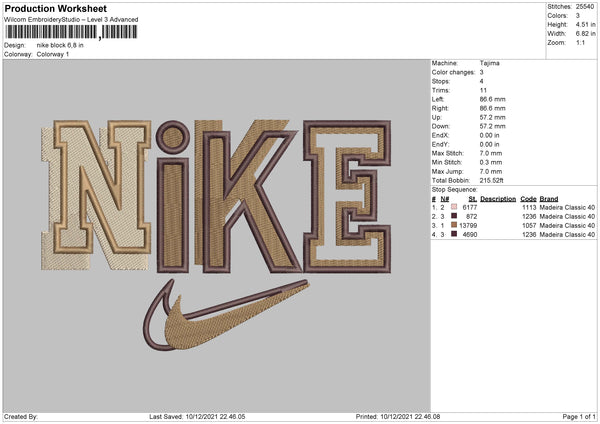Select the Brand column header
The height and width of the screenshot is (424, 600).
point(549,198)
